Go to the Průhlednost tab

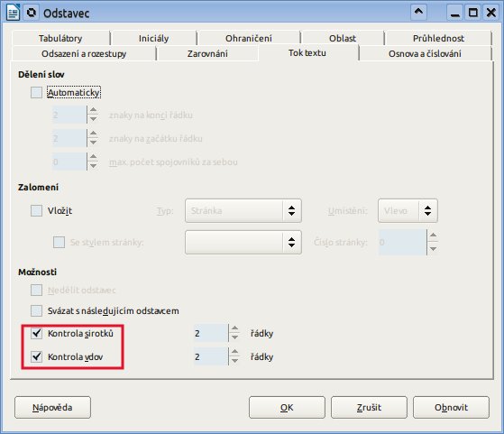tap(438, 38)
